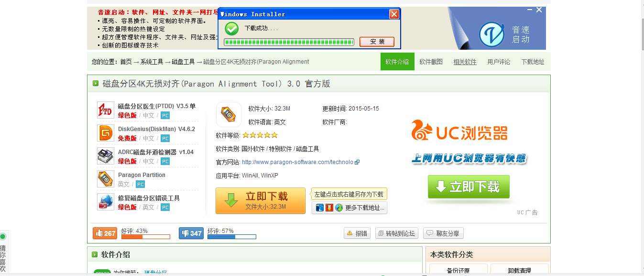Image resolution: width=644 pixels, height=276 pixels.
Task: Click the thumbs-down 347 button
Action: pos(191,233)
